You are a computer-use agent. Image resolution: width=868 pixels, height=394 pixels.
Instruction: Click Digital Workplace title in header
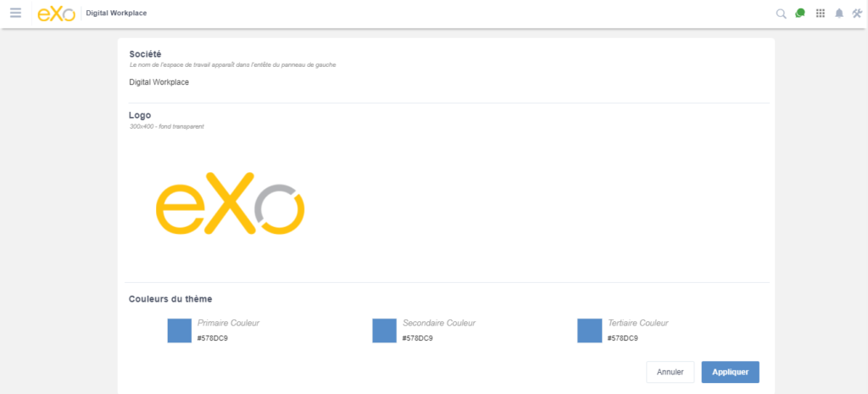[x=116, y=14]
